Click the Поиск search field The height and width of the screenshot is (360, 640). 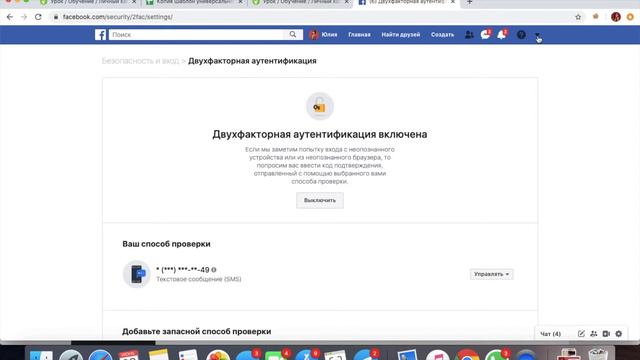pos(196,35)
